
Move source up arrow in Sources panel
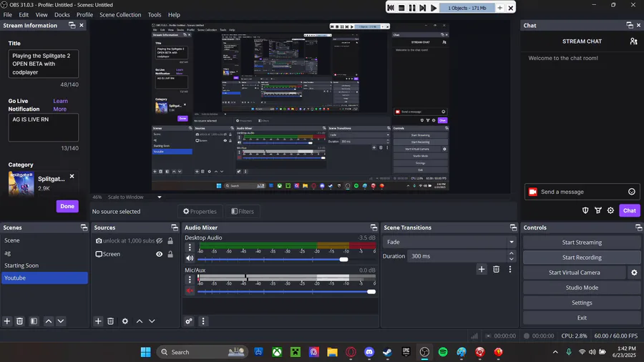tap(140, 321)
